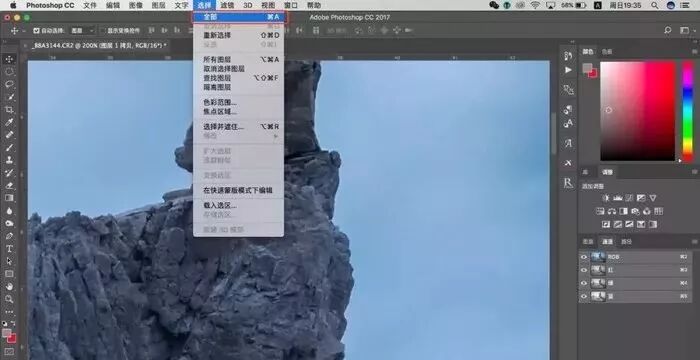Open the 图层 auto-select dropdown
Image resolution: width=700 pixels, height=360 pixels.
click(x=83, y=31)
